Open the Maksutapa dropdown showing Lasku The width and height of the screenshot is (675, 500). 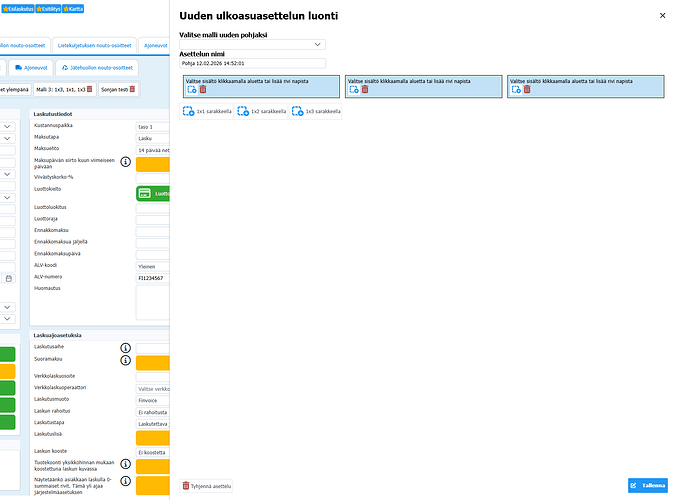click(x=152, y=139)
